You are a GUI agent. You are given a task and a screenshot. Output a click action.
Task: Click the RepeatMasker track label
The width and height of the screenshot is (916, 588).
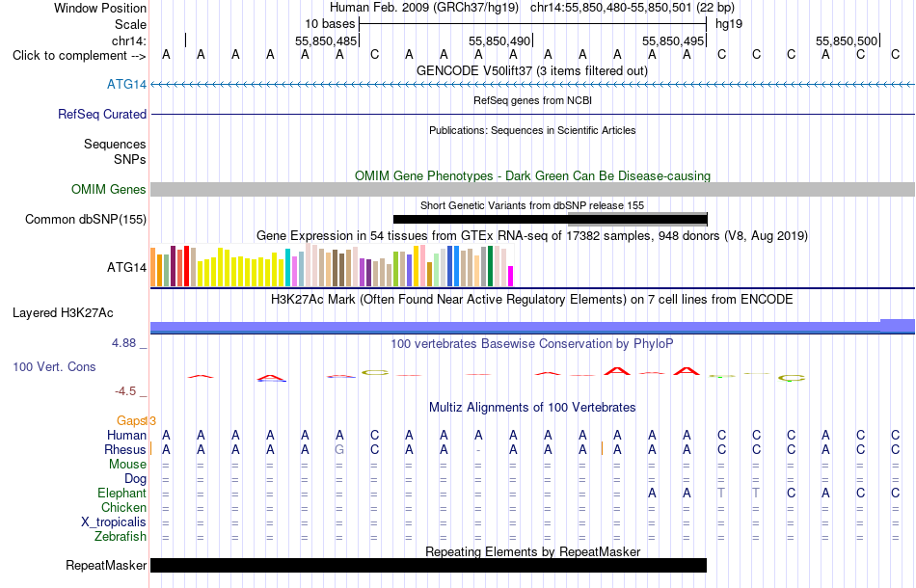click(x=106, y=565)
